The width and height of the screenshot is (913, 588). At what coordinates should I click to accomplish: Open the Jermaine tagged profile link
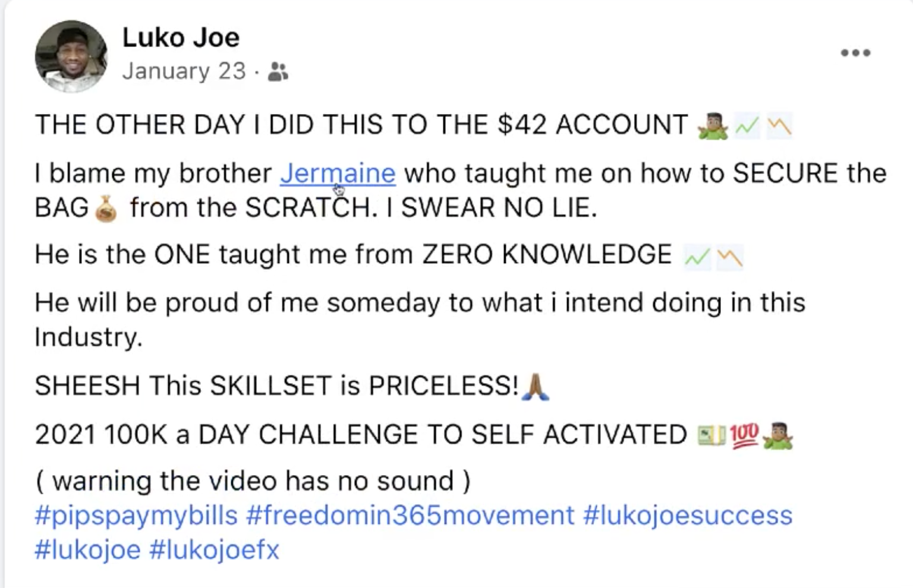pos(337,173)
